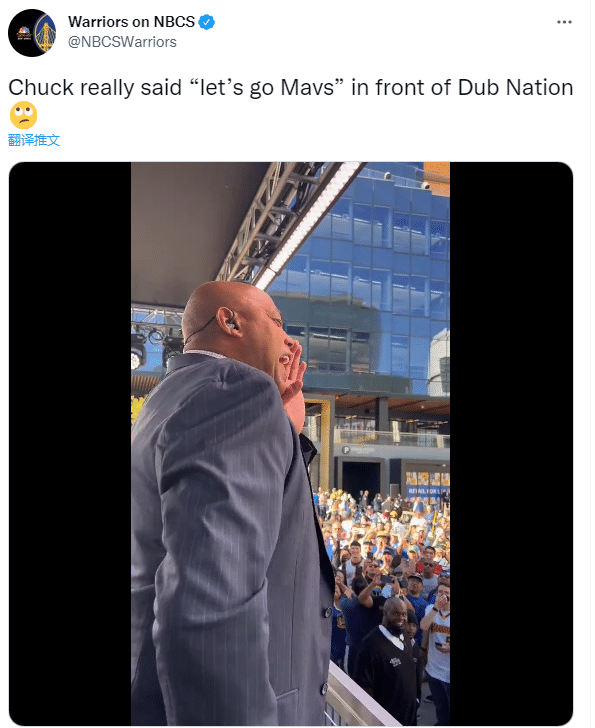This screenshot has width=595, height=728.
Task: Click the Warriors bridge logo in avatar
Action: point(45,33)
